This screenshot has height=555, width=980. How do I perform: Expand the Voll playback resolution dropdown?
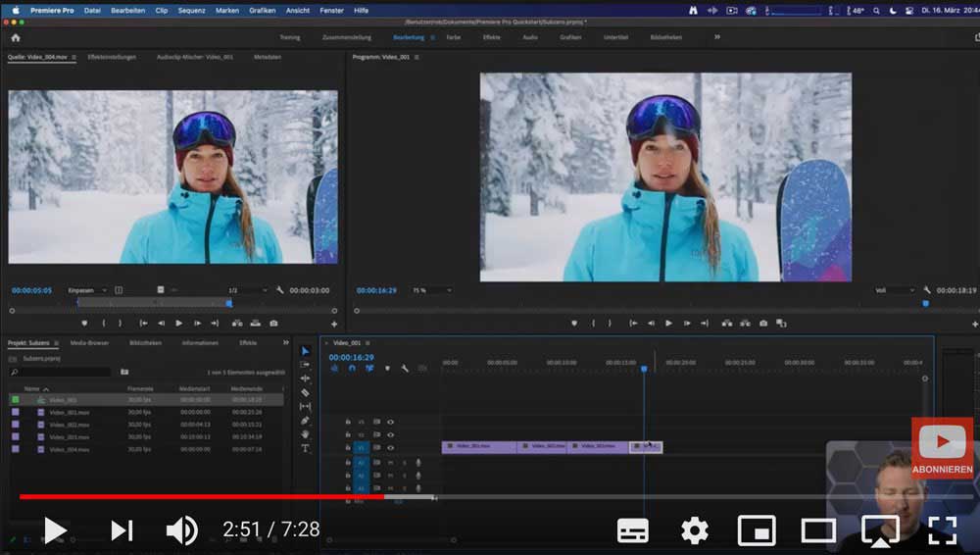[x=895, y=290]
